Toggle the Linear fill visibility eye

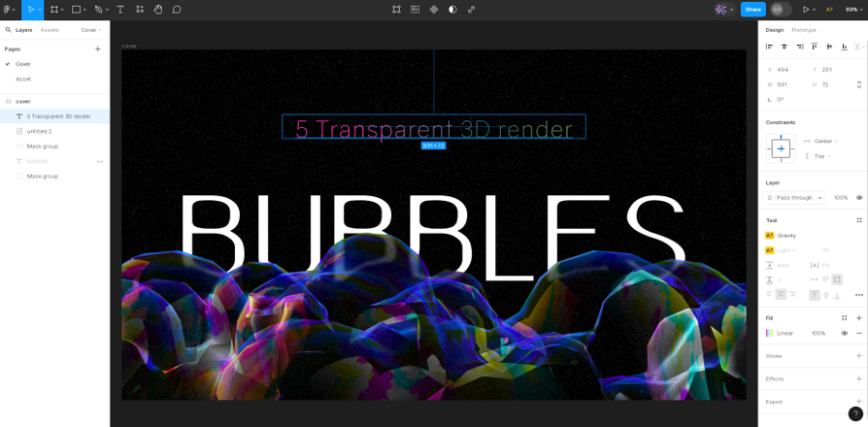[x=844, y=333]
